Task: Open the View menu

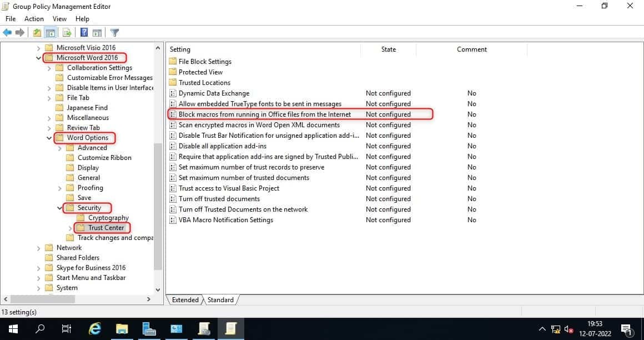Action: coord(59,19)
